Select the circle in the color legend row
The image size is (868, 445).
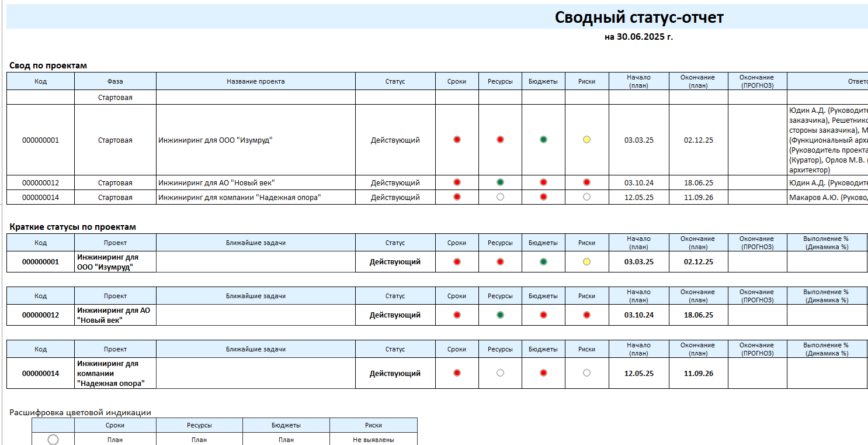click(53, 439)
